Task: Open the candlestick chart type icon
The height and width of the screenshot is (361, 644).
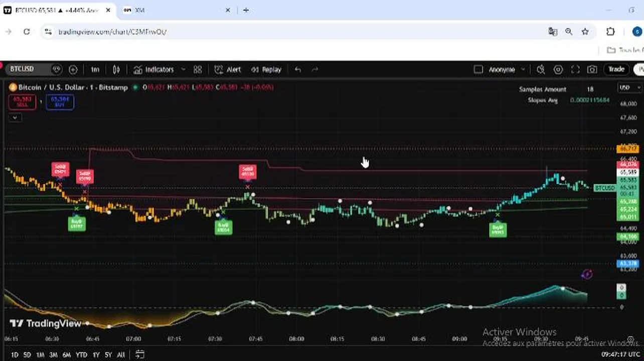Action: point(116,70)
